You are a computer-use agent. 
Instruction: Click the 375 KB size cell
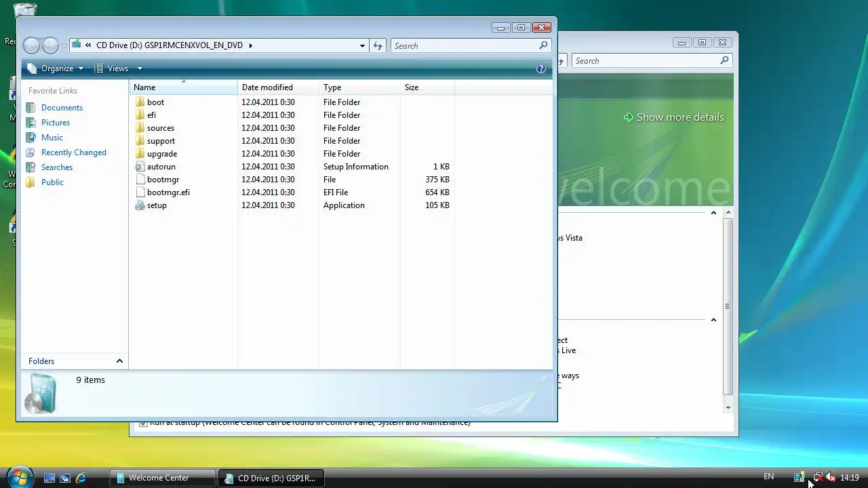click(437, 180)
